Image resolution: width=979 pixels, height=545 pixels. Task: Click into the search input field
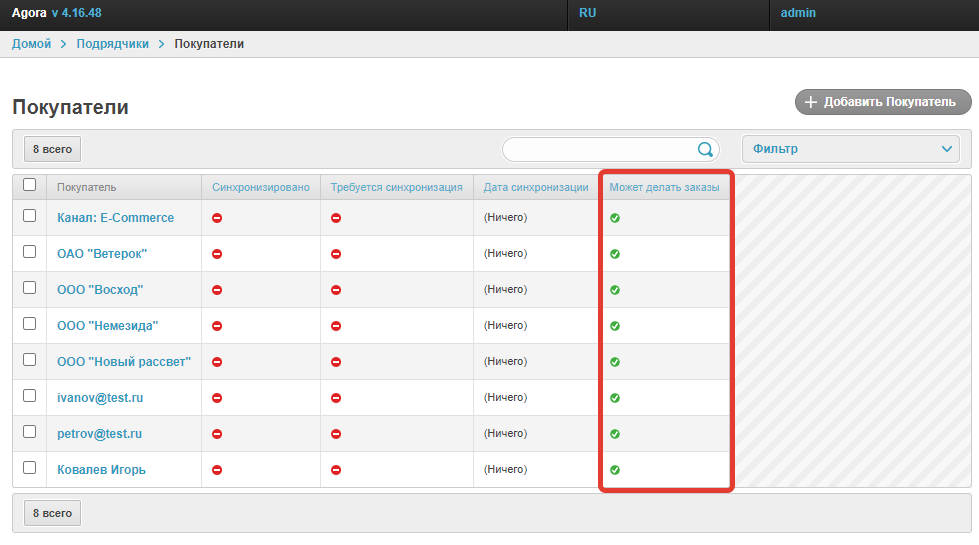point(600,150)
